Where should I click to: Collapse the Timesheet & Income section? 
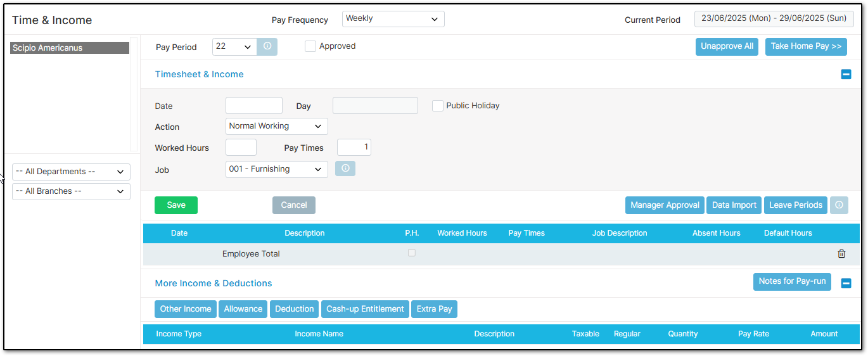point(846,75)
